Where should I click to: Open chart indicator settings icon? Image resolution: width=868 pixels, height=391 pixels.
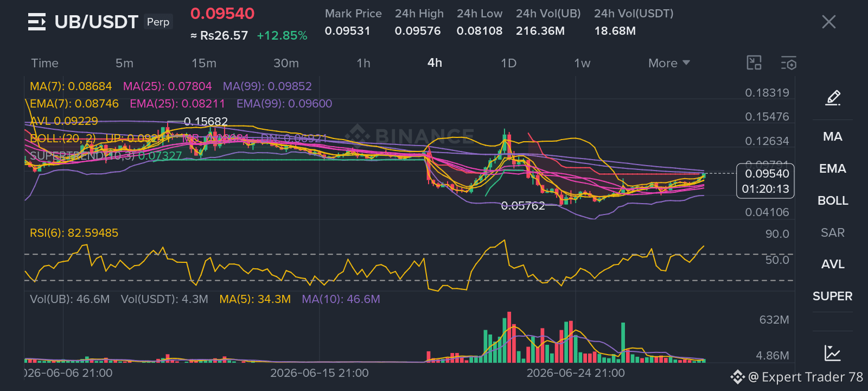[789, 63]
